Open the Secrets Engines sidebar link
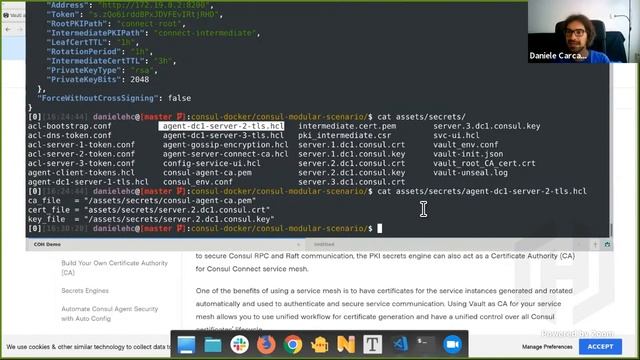 (x=85, y=291)
